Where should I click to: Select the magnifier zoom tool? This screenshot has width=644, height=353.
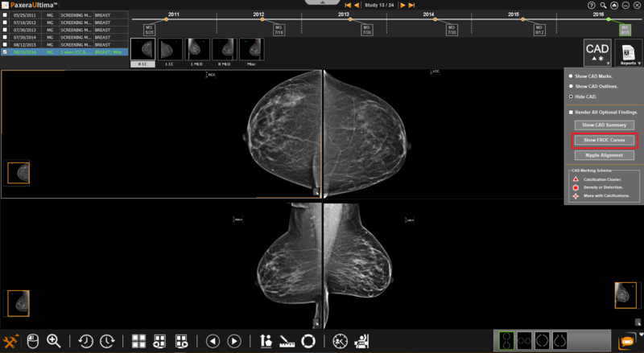54,341
